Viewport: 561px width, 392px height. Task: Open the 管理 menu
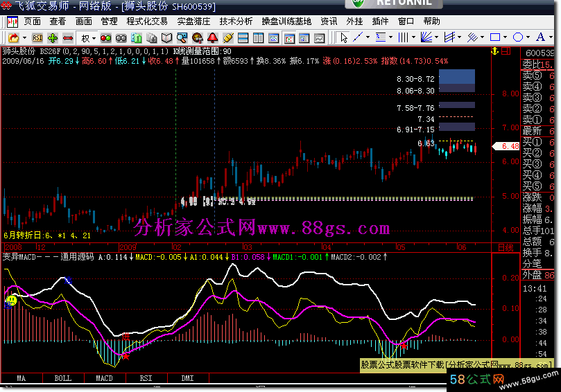[x=109, y=21]
